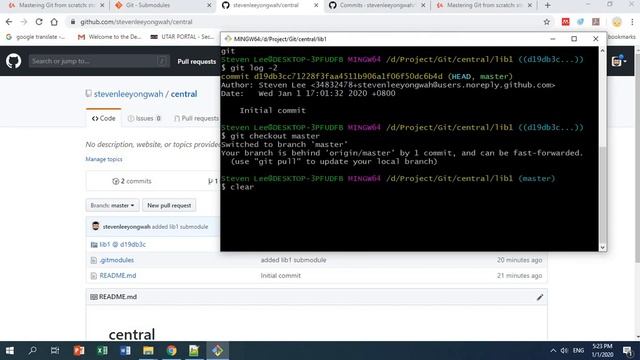Click the ENG language indicator
The image size is (640, 360).
[x=578, y=351]
